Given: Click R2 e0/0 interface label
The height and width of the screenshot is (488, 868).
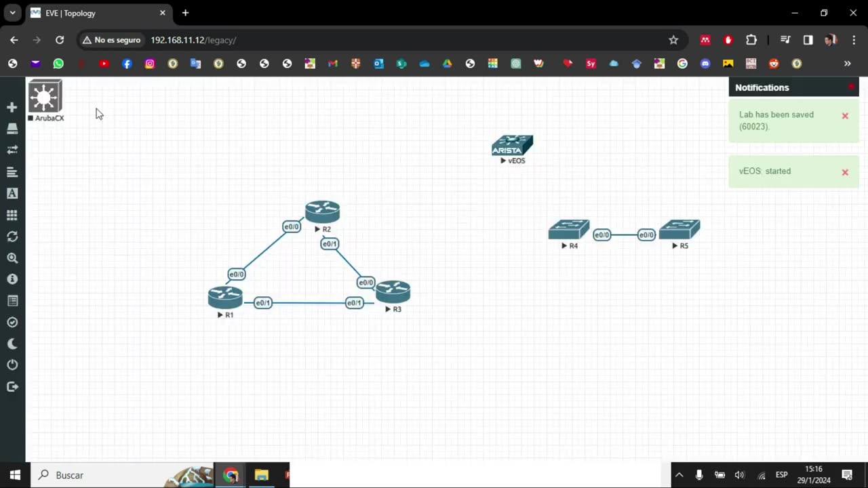Looking at the screenshot, I should click(x=292, y=227).
